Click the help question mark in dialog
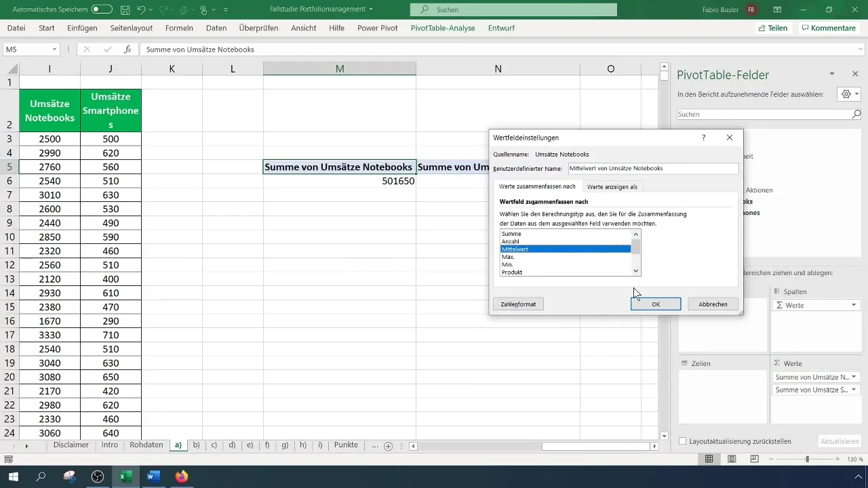This screenshot has width=868, height=488. point(703,138)
